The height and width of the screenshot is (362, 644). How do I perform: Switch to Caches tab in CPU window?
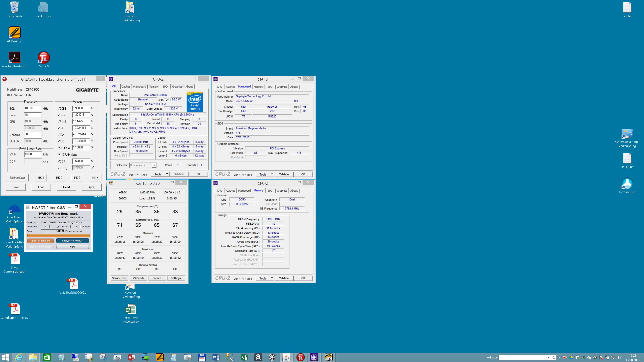click(x=126, y=86)
